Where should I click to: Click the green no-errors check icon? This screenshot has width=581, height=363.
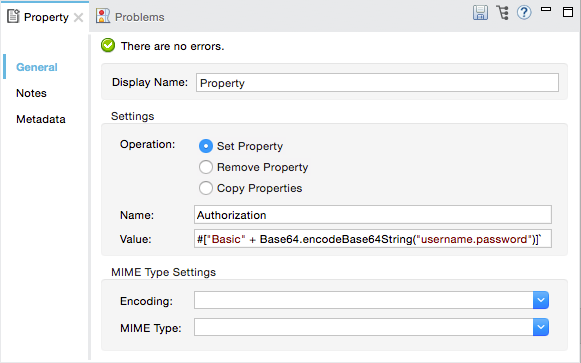[x=108, y=46]
